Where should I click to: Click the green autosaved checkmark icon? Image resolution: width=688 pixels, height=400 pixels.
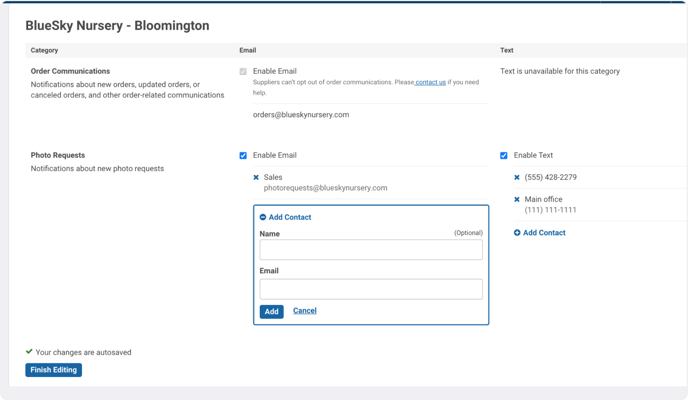pyautogui.click(x=29, y=351)
